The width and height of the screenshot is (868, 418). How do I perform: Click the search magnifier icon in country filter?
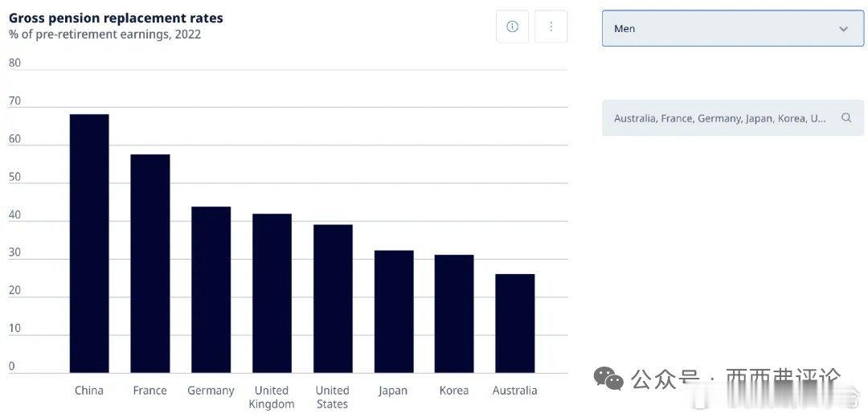point(845,117)
